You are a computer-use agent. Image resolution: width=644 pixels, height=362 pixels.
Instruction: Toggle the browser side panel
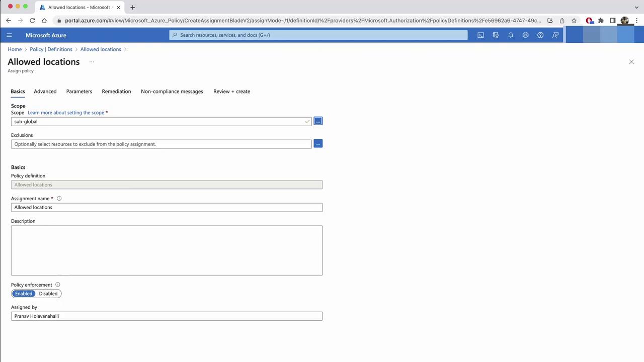[x=613, y=21]
